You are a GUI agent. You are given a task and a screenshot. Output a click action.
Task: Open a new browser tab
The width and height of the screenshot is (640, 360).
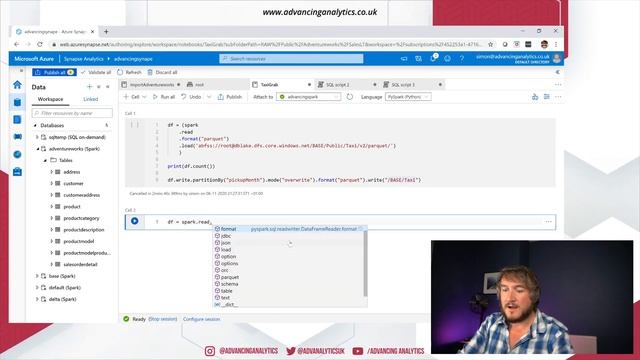coord(106,31)
